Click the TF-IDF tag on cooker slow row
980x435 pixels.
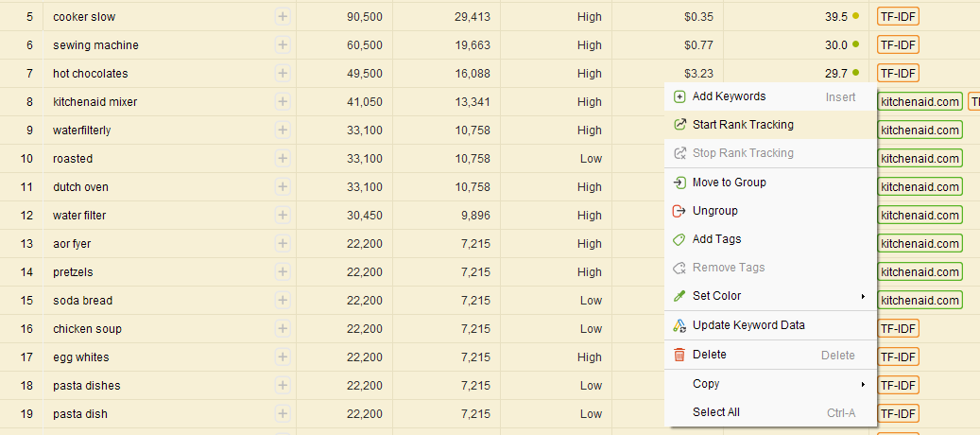tap(898, 17)
